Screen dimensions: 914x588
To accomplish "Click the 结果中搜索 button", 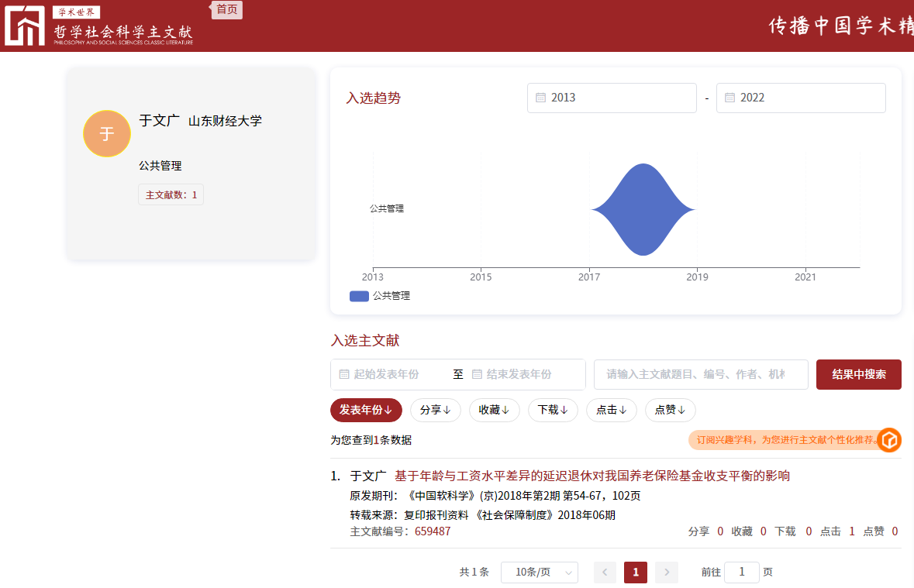I will pyautogui.click(x=858, y=374).
